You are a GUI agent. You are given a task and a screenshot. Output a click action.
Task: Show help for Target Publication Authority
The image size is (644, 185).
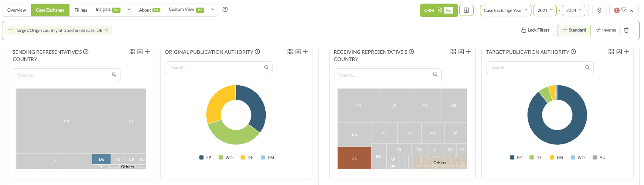tap(573, 52)
